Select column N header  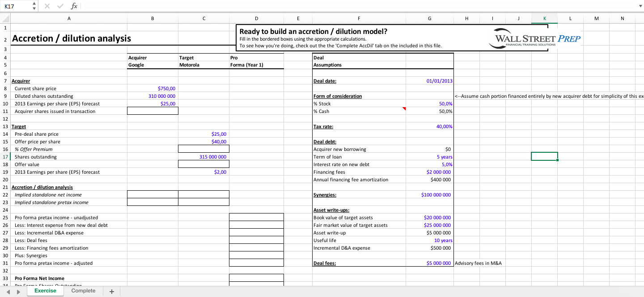[622, 18]
